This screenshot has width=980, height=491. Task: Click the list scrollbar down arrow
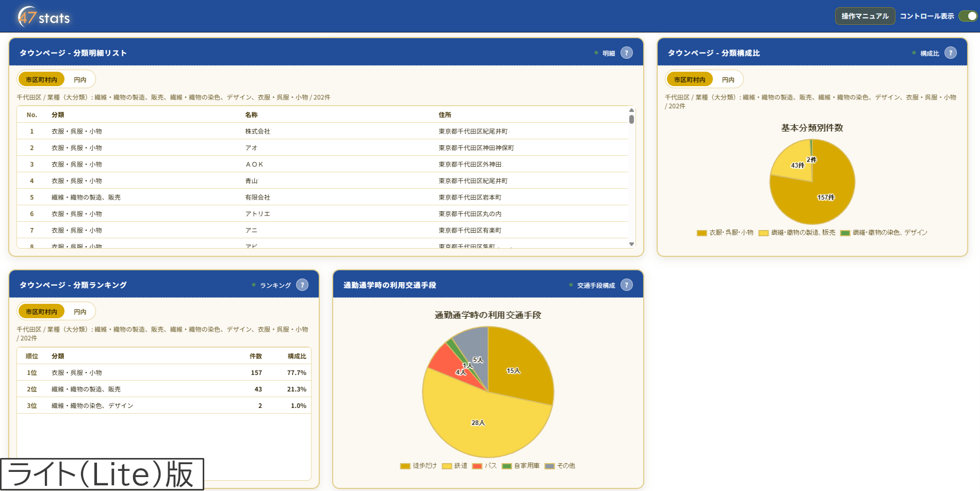[x=631, y=244]
